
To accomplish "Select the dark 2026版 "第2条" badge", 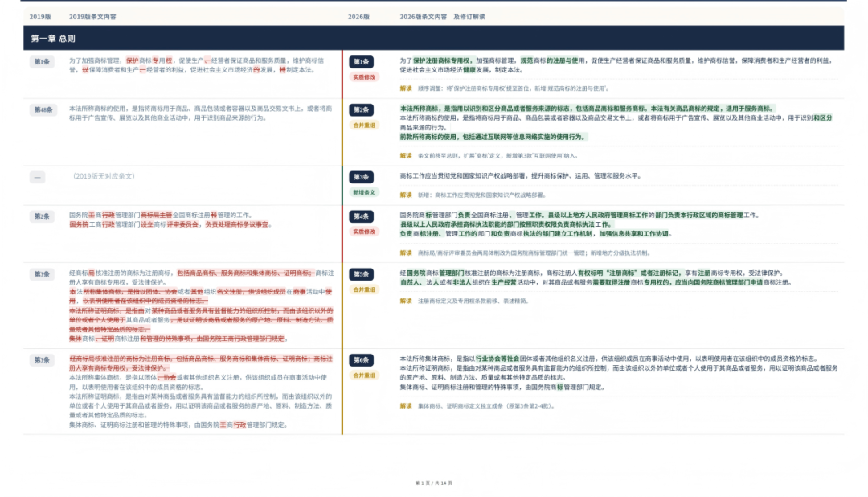I will coord(362,109).
